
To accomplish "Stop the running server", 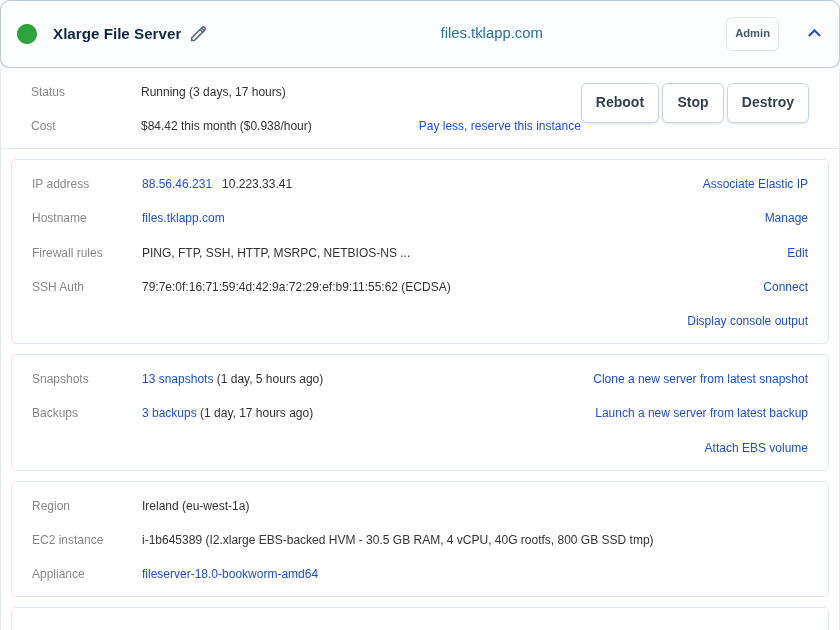I will click(x=693, y=102).
